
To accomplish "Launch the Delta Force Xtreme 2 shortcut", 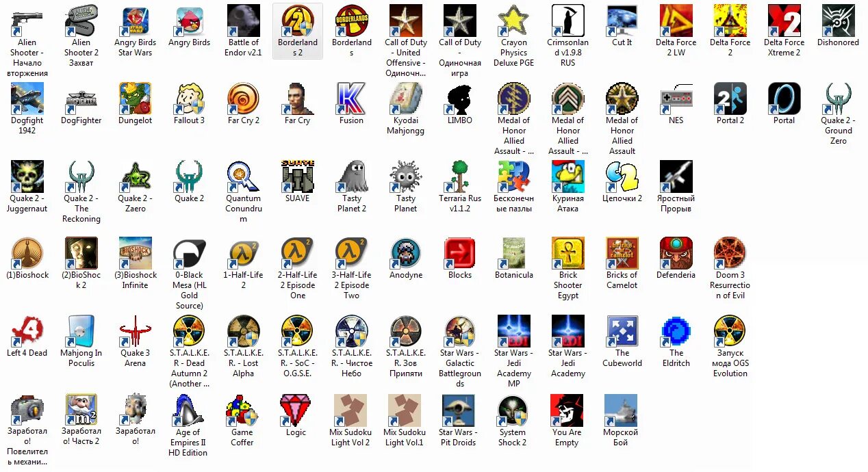I will pos(784,21).
